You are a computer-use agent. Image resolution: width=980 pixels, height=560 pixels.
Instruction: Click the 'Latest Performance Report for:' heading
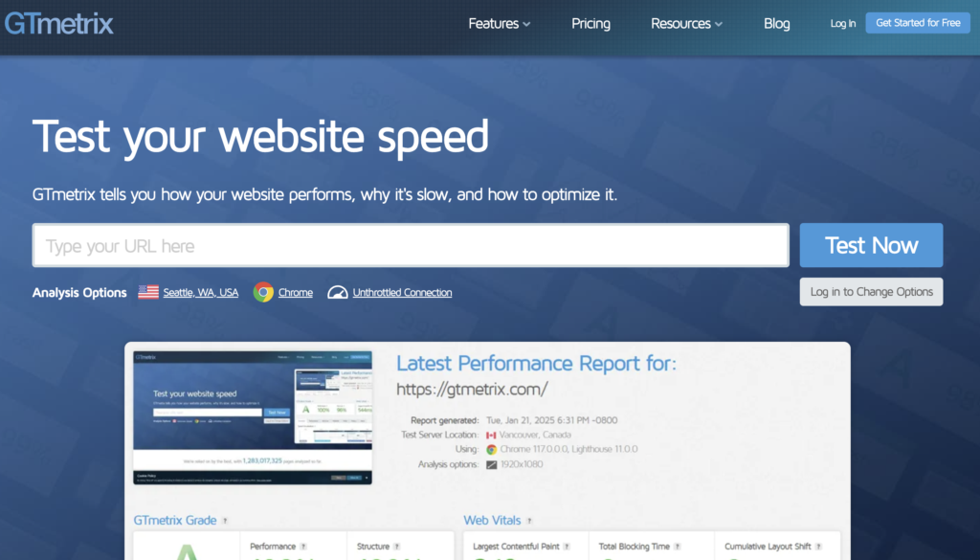pos(536,363)
